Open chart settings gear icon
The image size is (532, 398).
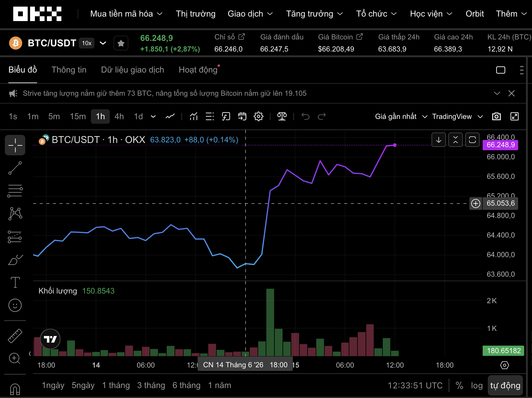tap(258, 117)
